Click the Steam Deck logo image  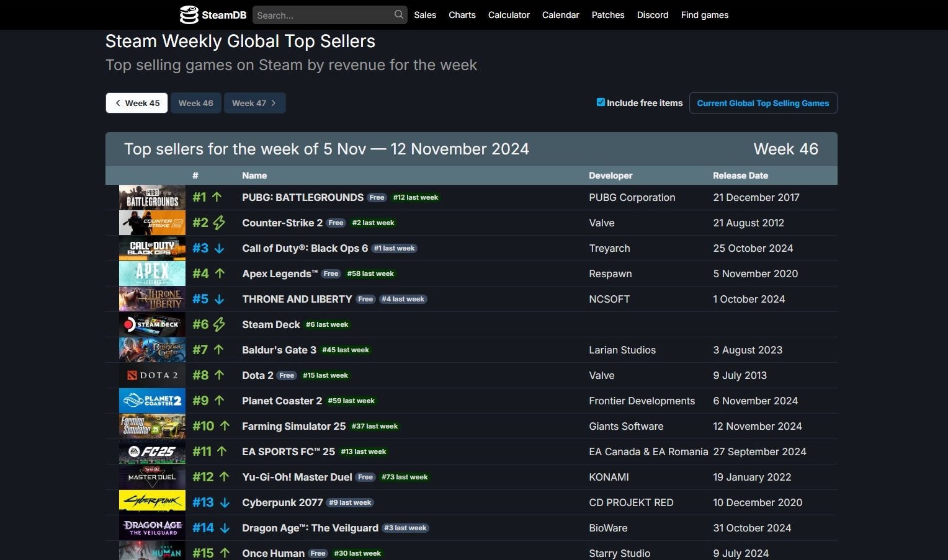coord(152,324)
